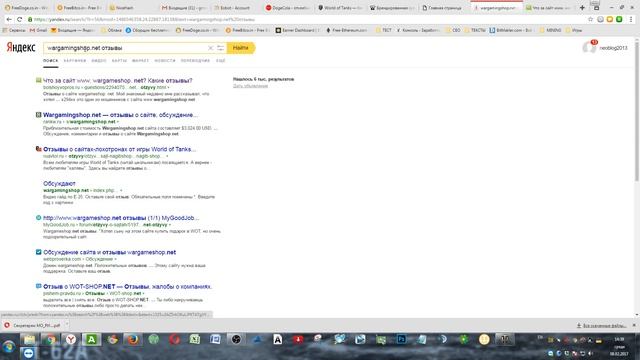
Task: Open File Explorer from the taskbar
Action: click(29, 339)
